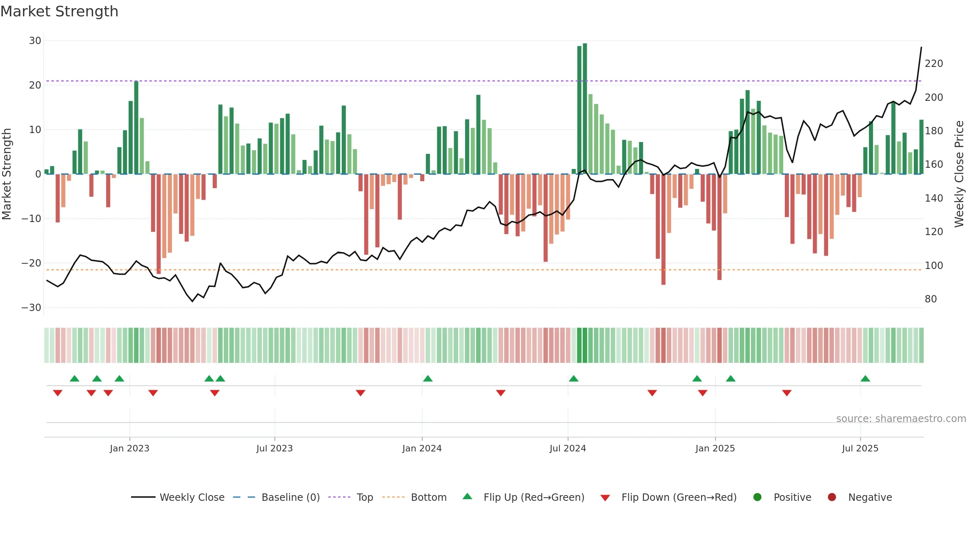Click the green Flip Up legend triangle icon

tap(468, 496)
